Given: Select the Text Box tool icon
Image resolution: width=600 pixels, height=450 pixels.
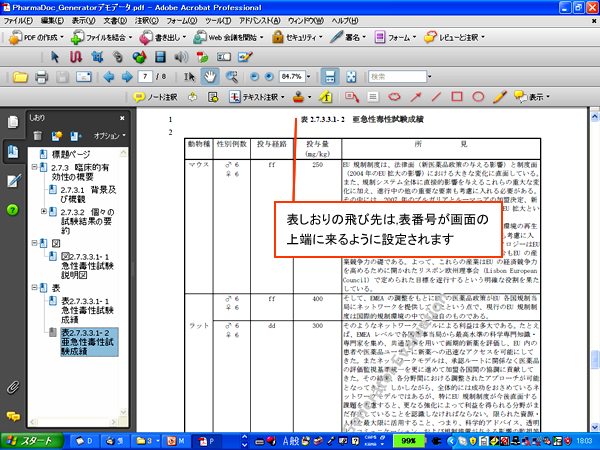Looking at the screenshot, I should click(373, 97).
